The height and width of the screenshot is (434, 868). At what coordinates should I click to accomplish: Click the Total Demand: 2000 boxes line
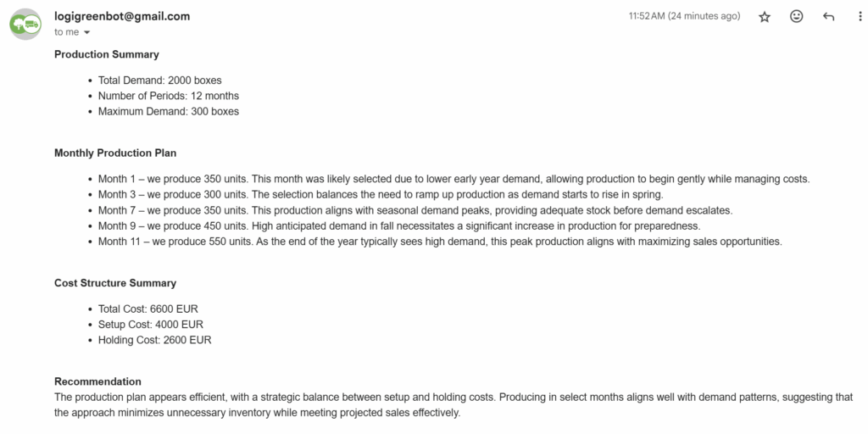click(x=159, y=81)
